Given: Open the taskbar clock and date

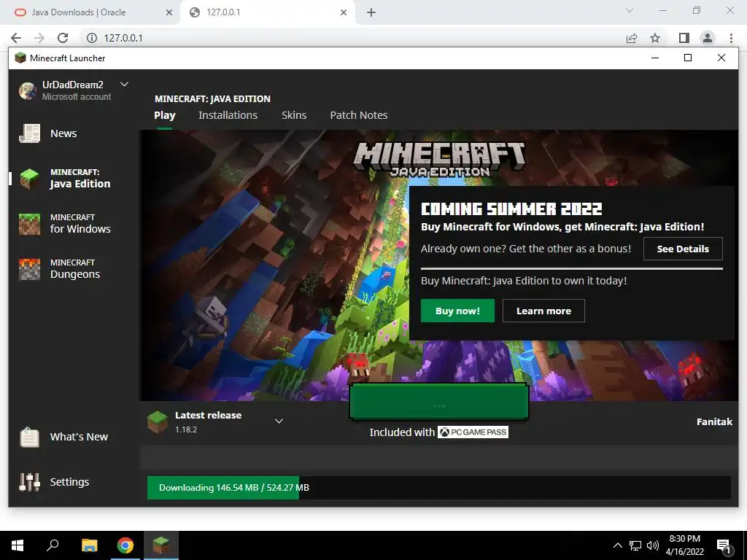Looking at the screenshot, I should 684,545.
